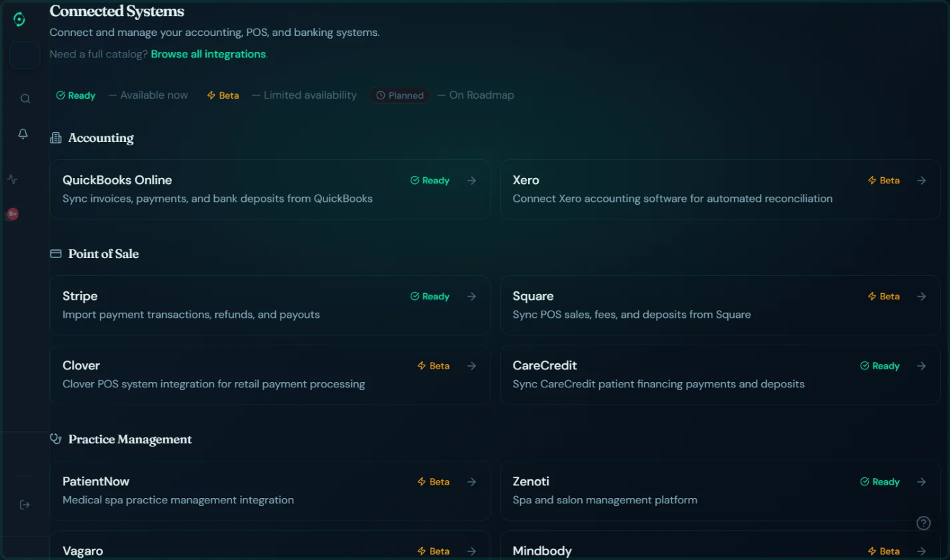The image size is (950, 560).
Task: Click the activity pulse icon in sidebar
Action: [x=12, y=179]
